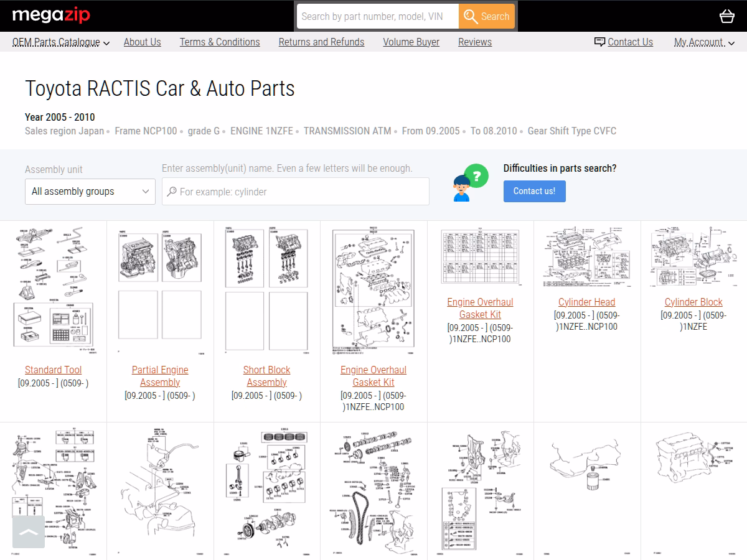Open the gasket kit parts table thumbnail
Image resolution: width=747 pixels, height=560 pixels.
click(480, 257)
